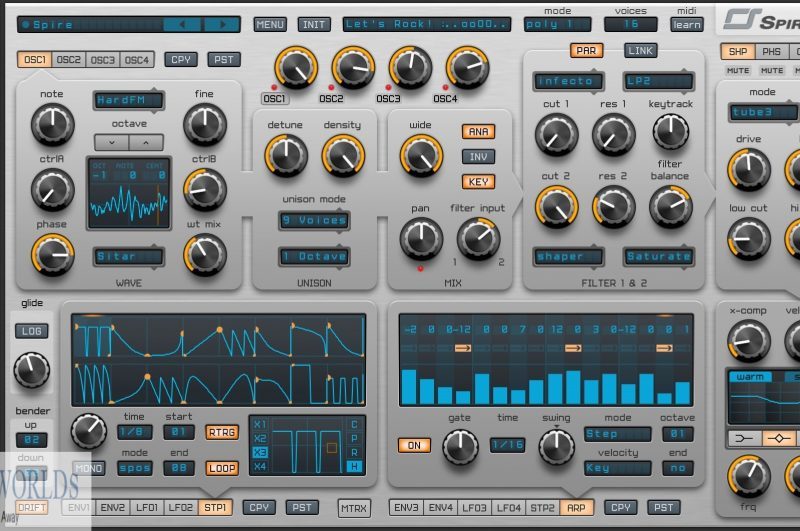
Task: Toggle the filter PAR routing button
Action: click(586, 50)
